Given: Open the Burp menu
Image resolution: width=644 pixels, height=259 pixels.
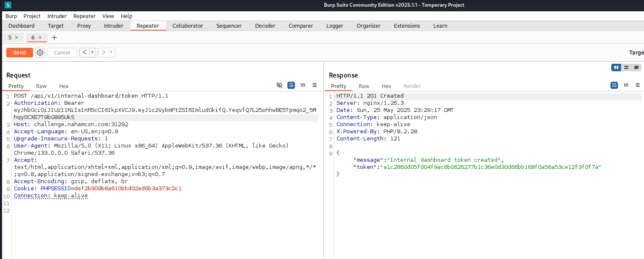Looking at the screenshot, I should (x=11, y=16).
